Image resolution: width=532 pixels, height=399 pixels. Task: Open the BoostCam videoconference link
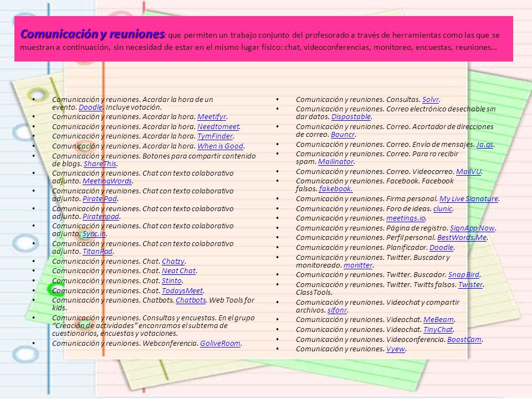464,339
